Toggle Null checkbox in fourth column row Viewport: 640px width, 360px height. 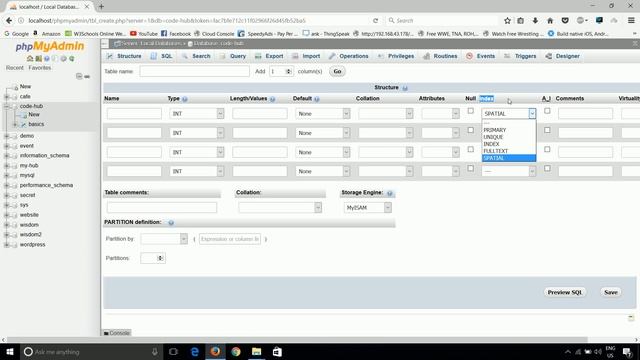(471, 169)
